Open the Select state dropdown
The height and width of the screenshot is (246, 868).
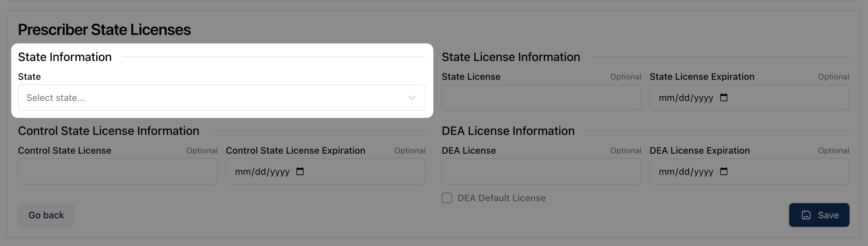[x=216, y=98]
